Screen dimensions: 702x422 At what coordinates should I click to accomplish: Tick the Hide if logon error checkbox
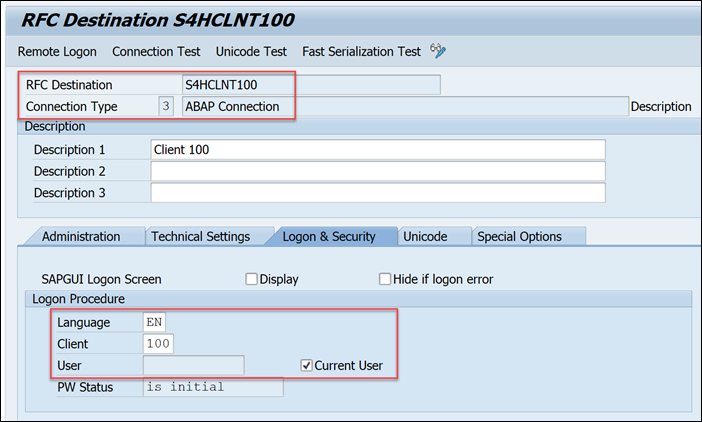(385, 279)
